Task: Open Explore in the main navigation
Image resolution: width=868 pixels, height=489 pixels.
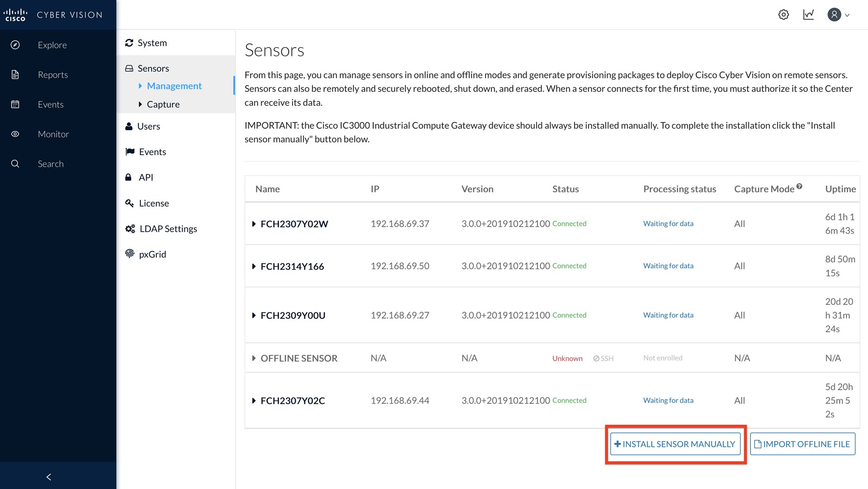Action: (x=52, y=45)
